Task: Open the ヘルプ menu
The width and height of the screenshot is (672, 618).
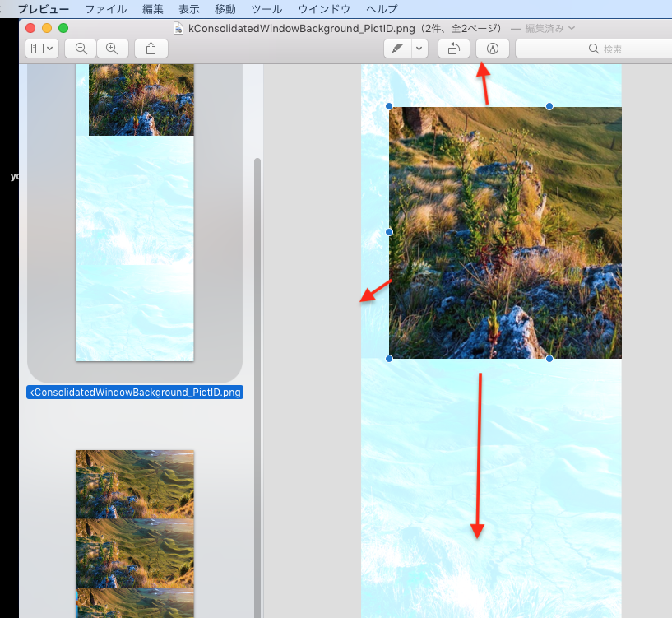Action: pos(382,9)
